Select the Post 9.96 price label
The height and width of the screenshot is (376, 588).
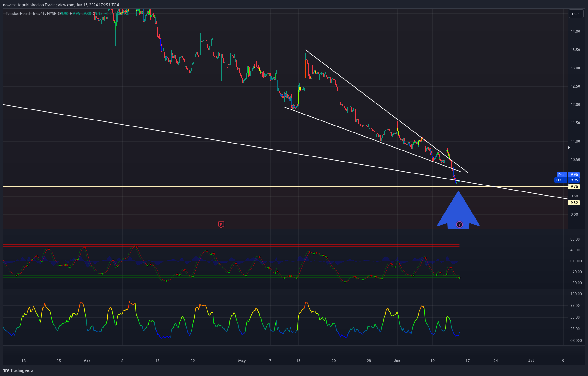pyautogui.click(x=568, y=175)
